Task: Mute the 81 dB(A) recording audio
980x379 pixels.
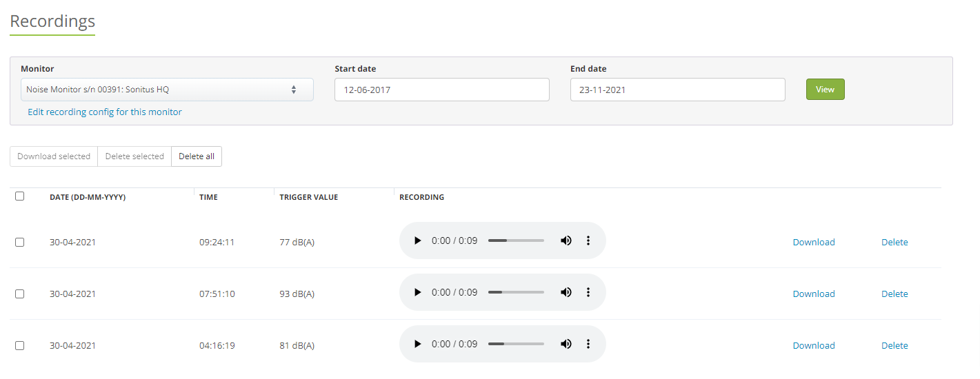Action: (x=566, y=344)
